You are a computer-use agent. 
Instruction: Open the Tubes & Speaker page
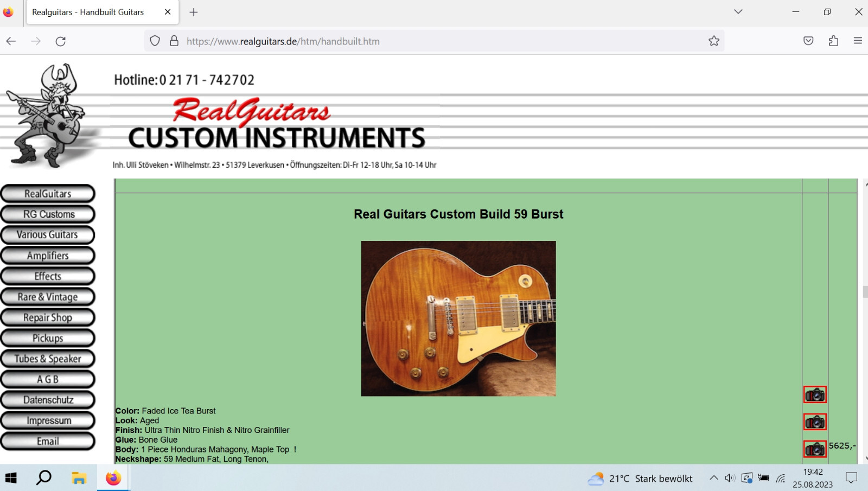[48, 359]
